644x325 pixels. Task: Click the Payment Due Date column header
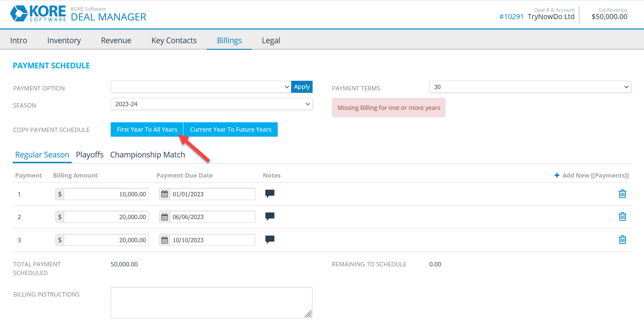point(184,175)
